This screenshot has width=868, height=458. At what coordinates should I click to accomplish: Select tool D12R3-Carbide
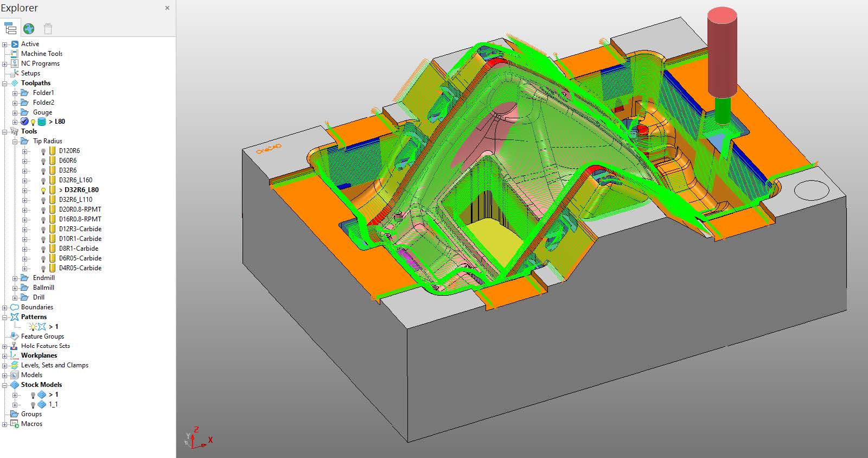click(x=80, y=229)
